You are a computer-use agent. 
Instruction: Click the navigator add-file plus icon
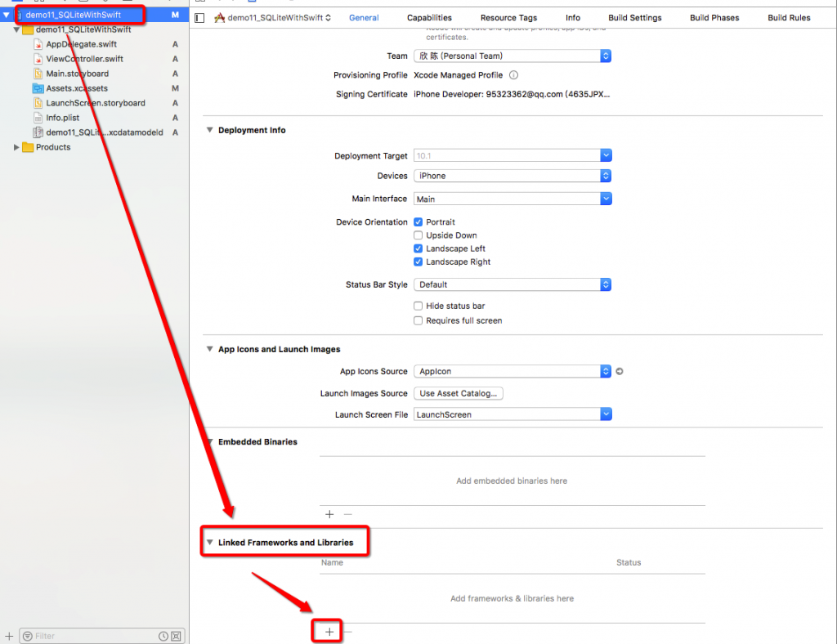[x=9, y=636]
